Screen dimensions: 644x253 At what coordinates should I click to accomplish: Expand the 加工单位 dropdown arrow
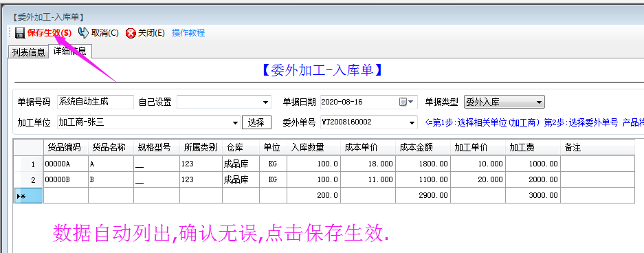(235, 122)
